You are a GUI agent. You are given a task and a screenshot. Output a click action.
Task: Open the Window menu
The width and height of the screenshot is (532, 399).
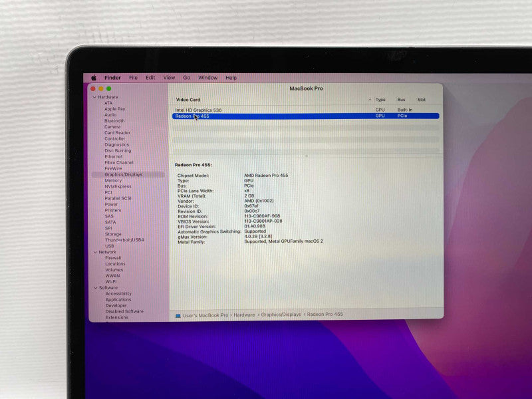(207, 78)
